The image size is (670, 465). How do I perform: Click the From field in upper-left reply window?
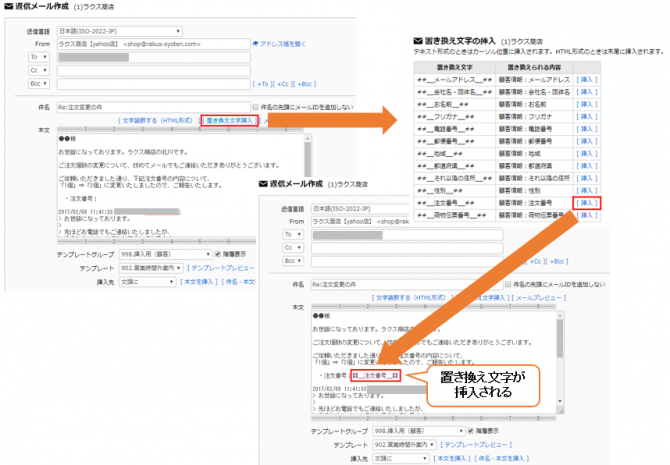tap(153, 44)
